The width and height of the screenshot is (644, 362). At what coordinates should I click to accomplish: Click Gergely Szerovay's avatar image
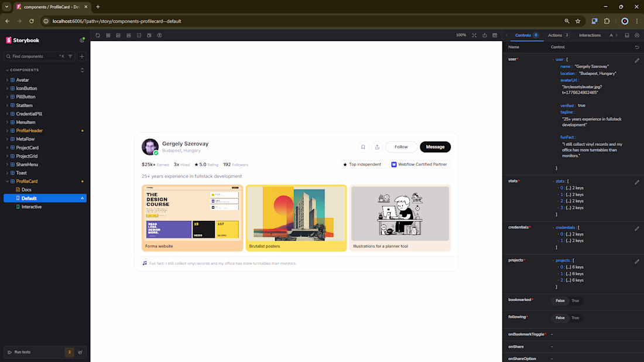point(150,146)
